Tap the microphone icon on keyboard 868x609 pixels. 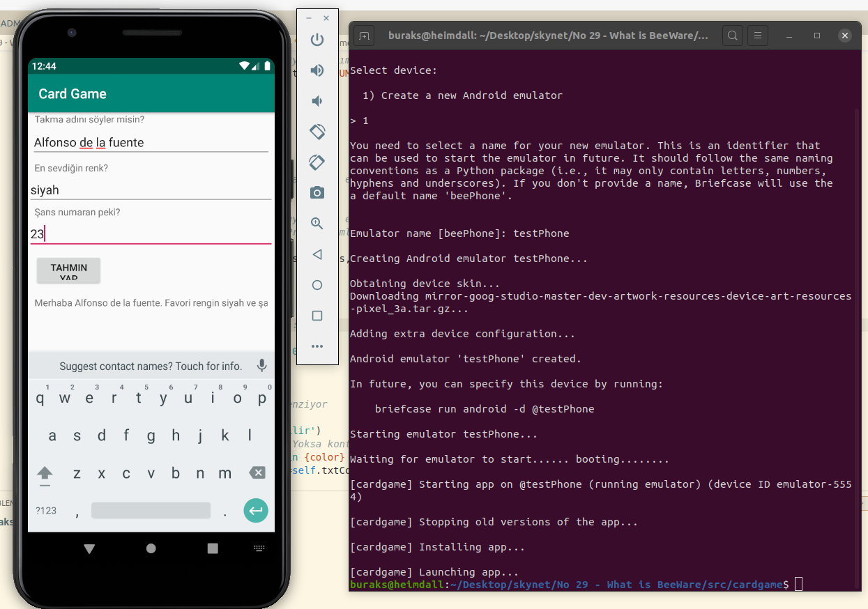coord(261,366)
